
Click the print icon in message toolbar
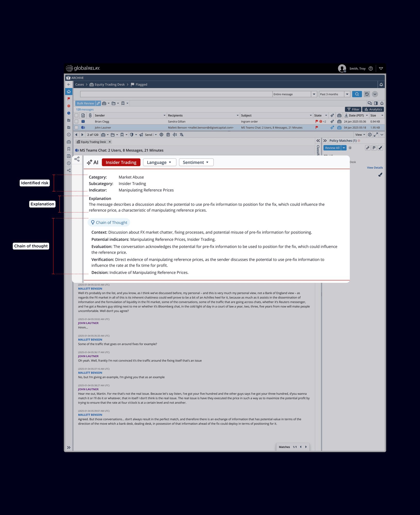coord(161,135)
